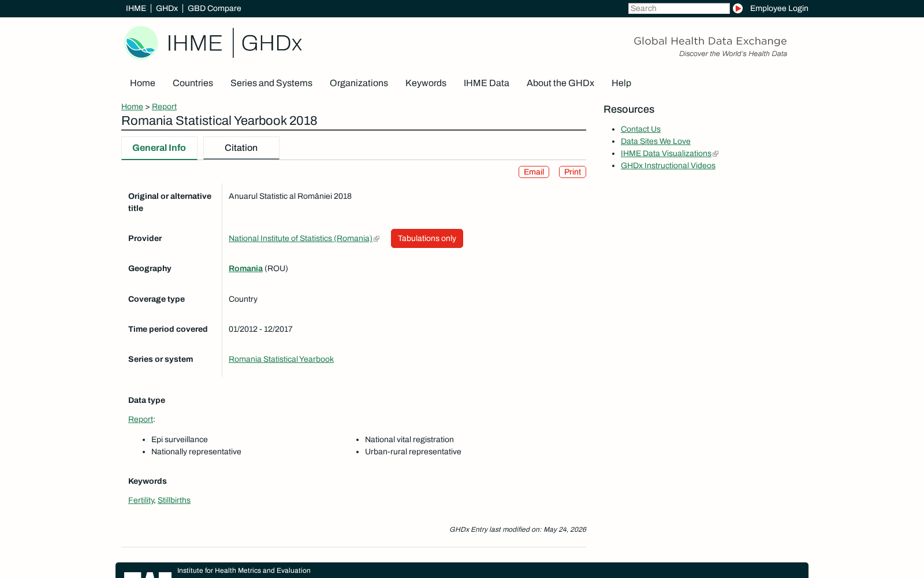Click the red search submit arrow
This screenshot has height=578, width=924.
[x=737, y=8]
